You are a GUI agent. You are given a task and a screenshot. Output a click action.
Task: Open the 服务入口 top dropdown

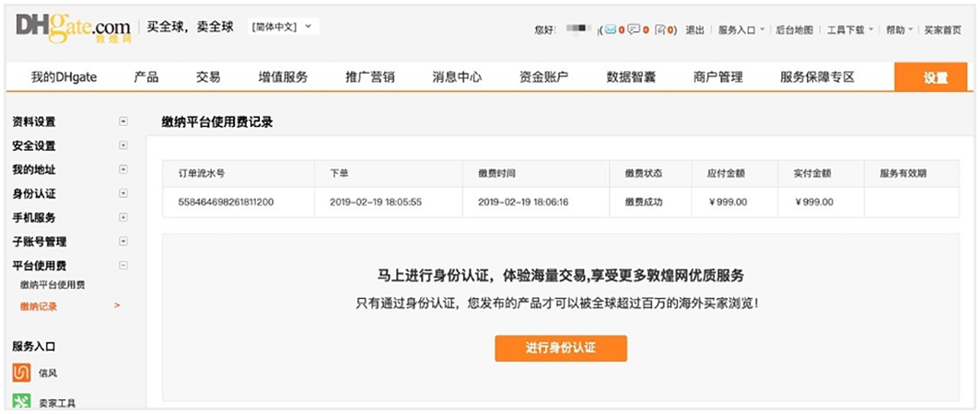pyautogui.click(x=741, y=29)
